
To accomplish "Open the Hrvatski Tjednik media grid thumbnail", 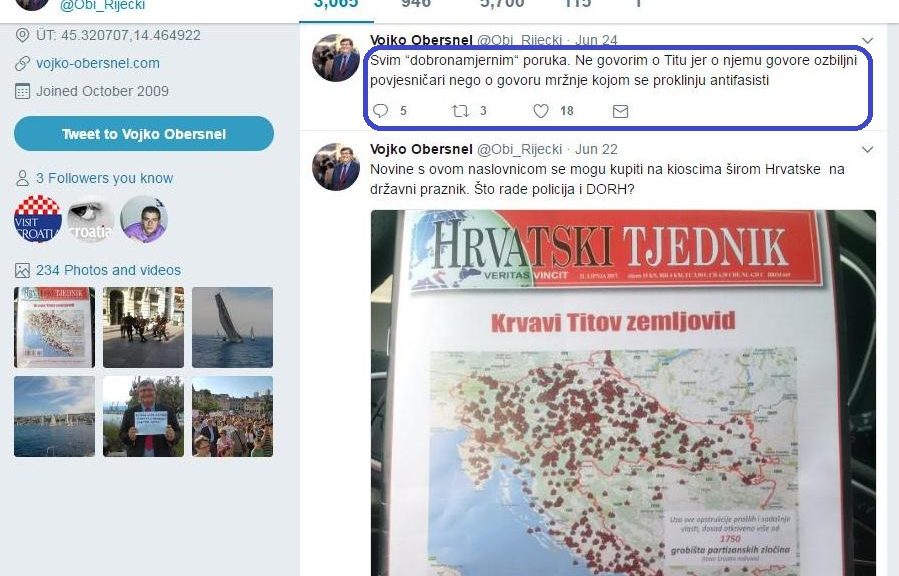I will [55, 328].
